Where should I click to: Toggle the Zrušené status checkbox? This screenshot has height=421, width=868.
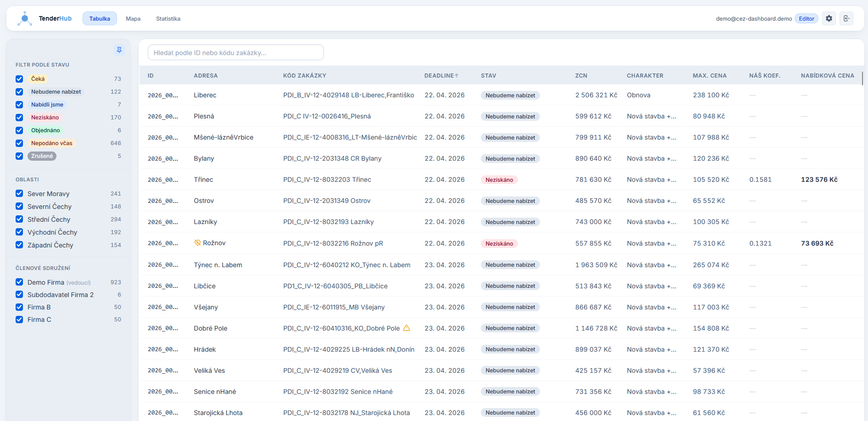(x=19, y=156)
